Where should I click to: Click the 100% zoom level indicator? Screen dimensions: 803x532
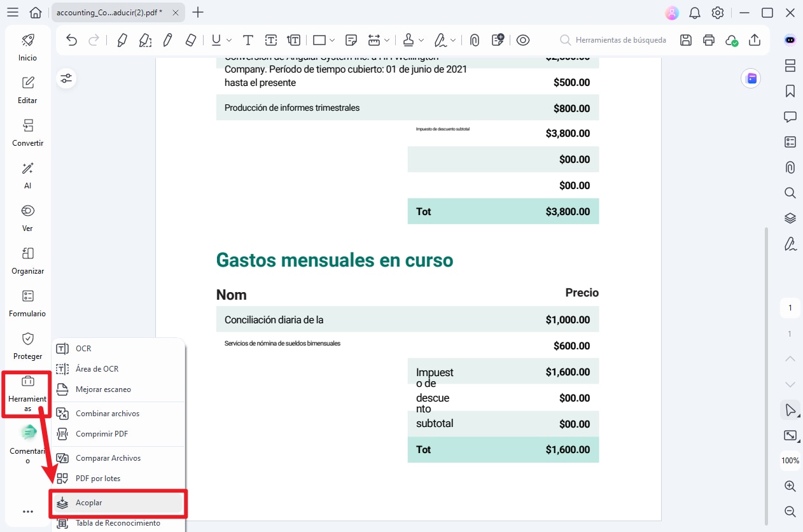[790, 460]
